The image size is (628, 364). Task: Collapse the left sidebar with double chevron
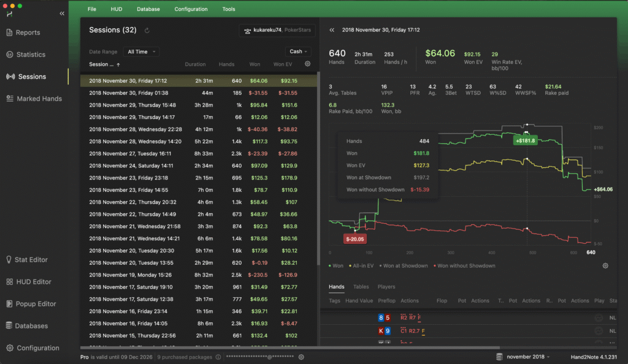[x=62, y=13]
